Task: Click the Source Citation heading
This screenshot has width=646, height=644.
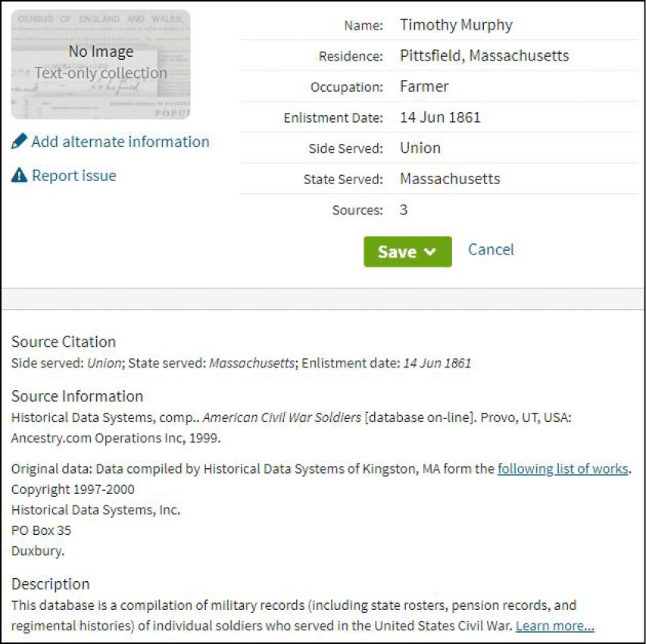Action: [64, 342]
